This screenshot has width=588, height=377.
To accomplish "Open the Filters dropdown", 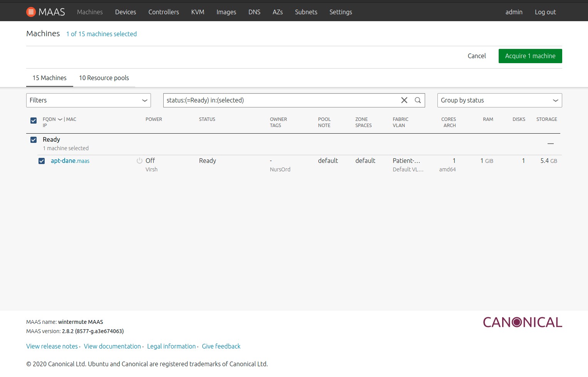I will [88, 100].
